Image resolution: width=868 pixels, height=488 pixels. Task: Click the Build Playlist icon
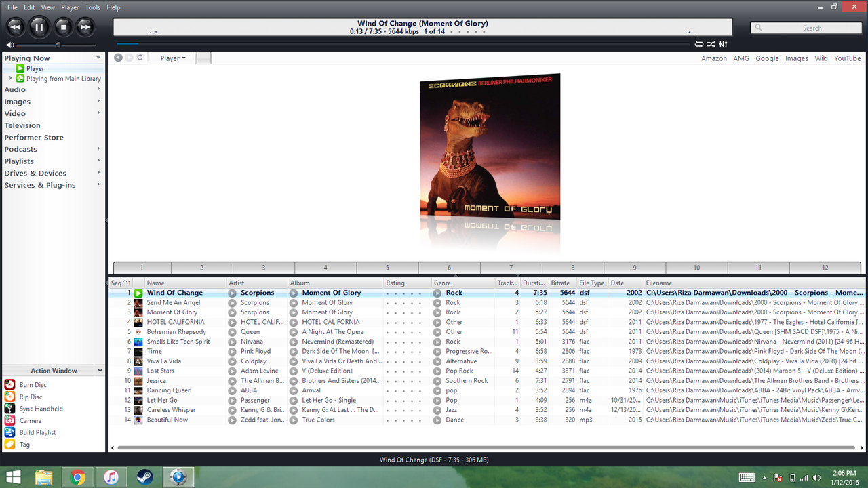coord(9,432)
